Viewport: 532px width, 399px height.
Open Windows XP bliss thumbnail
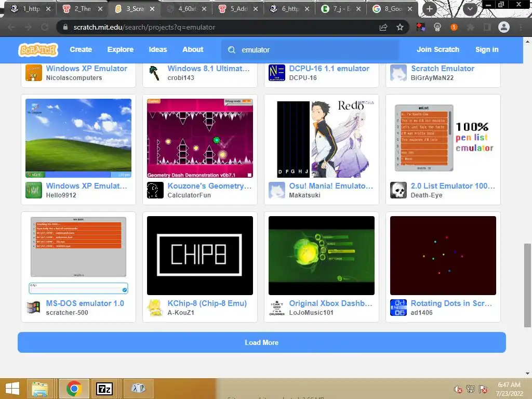(x=78, y=138)
